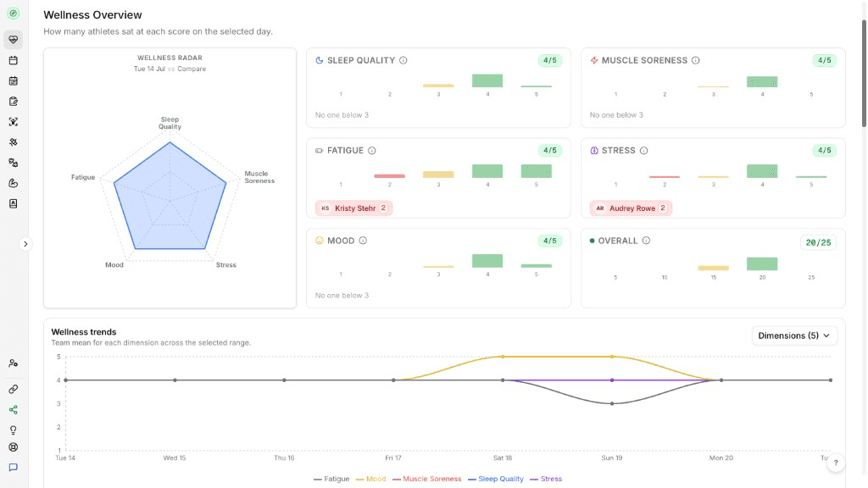This screenshot has width=868, height=488.
Task: Select the Sun 19 Fatigue data point
Action: click(612, 404)
